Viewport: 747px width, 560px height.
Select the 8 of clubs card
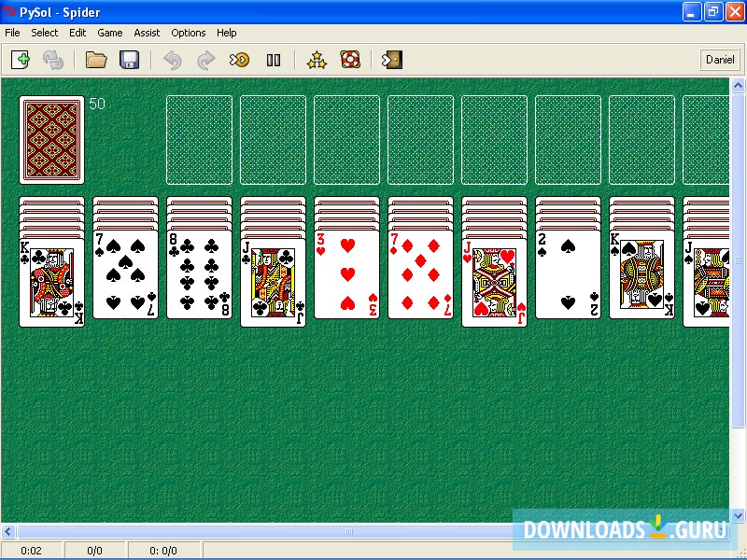tap(199, 274)
